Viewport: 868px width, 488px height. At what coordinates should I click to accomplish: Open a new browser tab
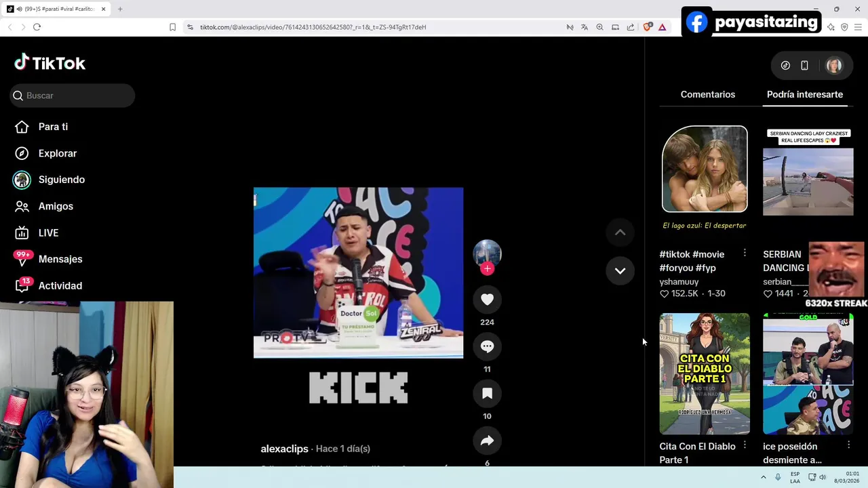pyautogui.click(x=120, y=9)
